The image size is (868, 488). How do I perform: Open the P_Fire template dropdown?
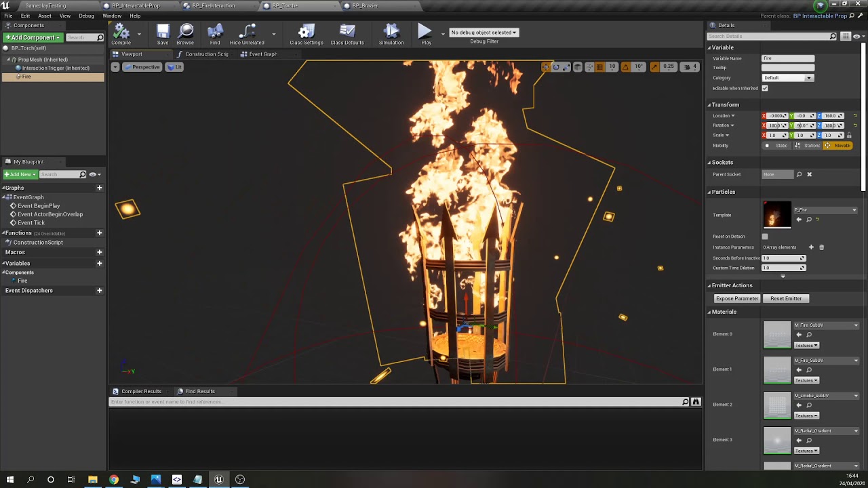point(825,210)
